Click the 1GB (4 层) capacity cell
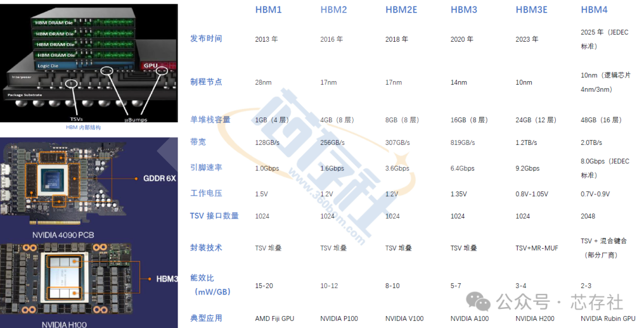 pyautogui.click(x=272, y=120)
